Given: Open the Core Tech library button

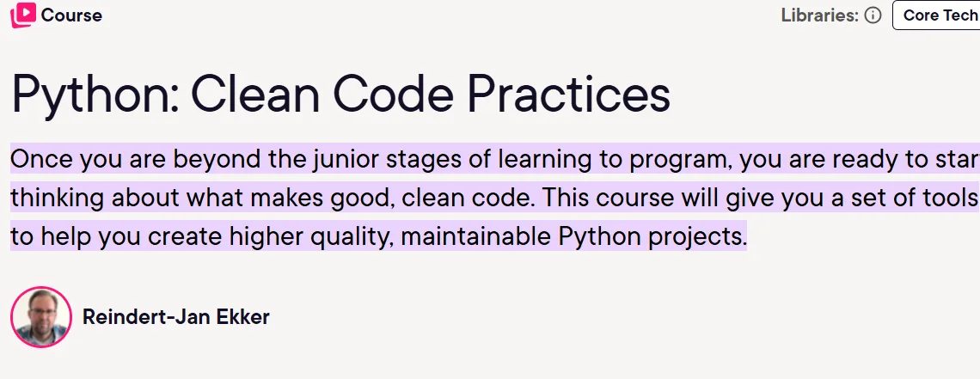Looking at the screenshot, I should pyautogui.click(x=936, y=15).
